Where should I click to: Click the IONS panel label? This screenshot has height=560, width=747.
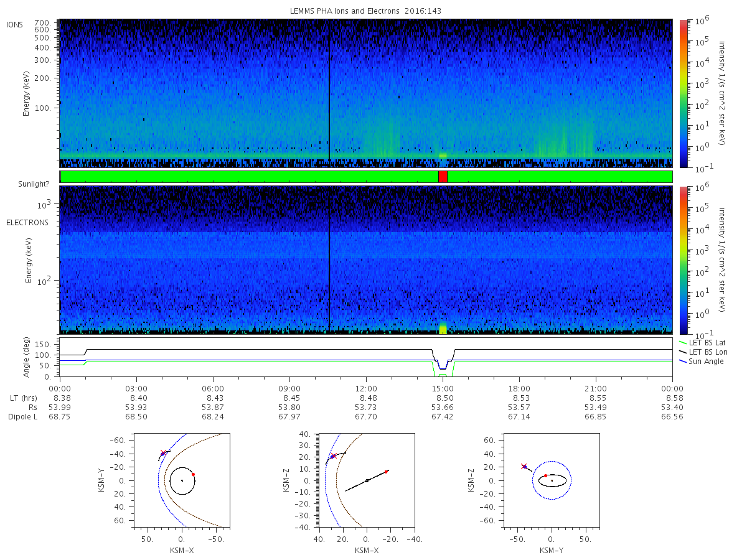click(x=15, y=24)
